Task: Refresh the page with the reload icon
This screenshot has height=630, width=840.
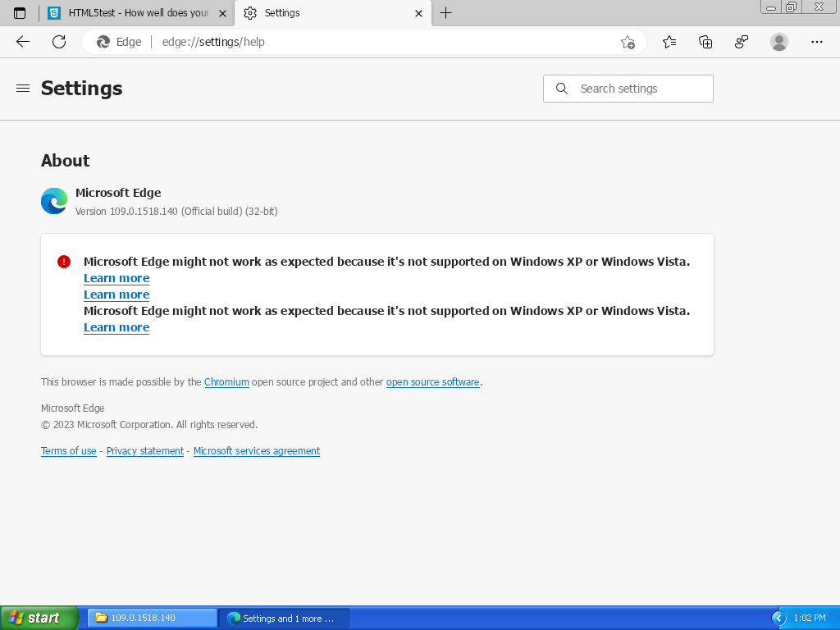Action: (x=59, y=42)
